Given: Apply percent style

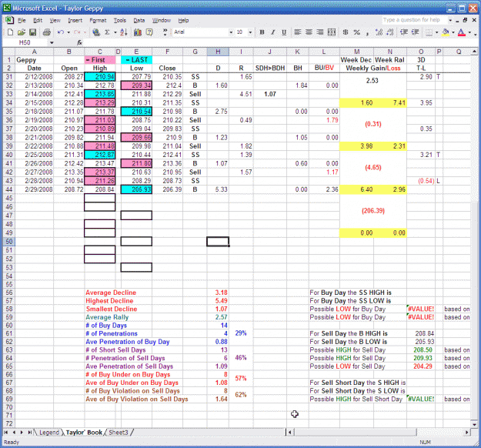Looking at the screenshot, I should pyautogui.click(x=356, y=32).
